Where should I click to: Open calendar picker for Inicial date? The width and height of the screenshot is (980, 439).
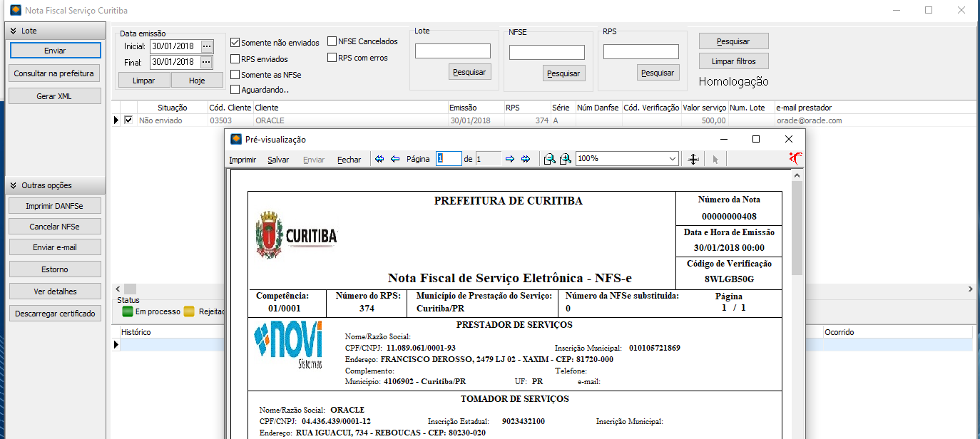[207, 46]
